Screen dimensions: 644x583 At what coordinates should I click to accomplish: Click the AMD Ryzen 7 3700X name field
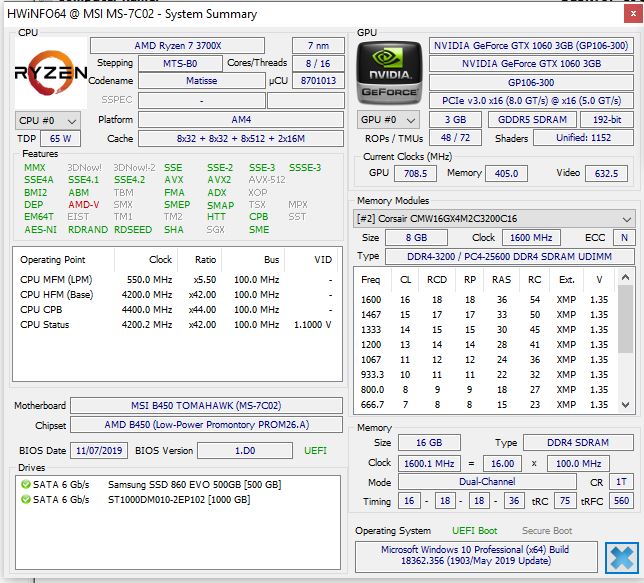pyautogui.click(x=177, y=46)
